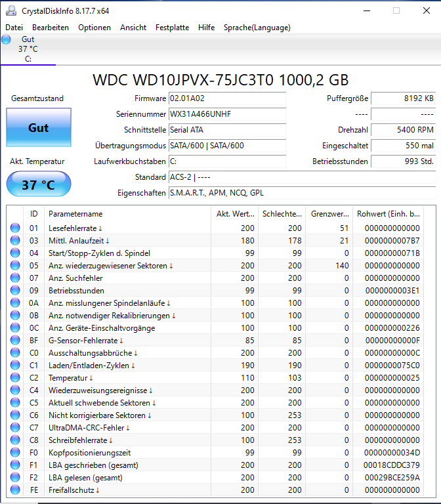Click the Firmware field 02.01A02

pos(227,98)
